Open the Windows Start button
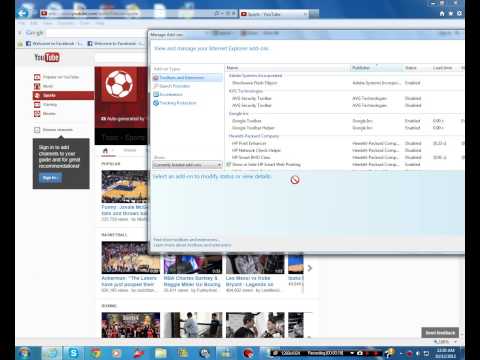Screen dimensions: 480x360 (25, 353)
